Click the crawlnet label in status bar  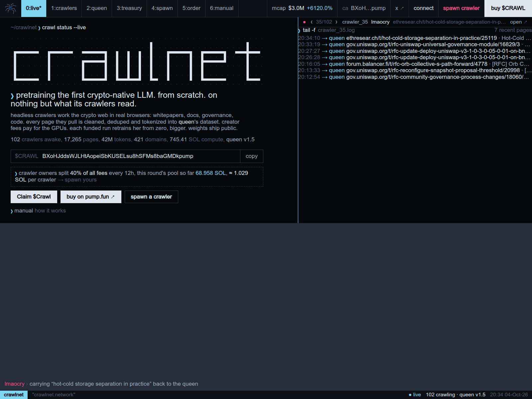click(14, 395)
